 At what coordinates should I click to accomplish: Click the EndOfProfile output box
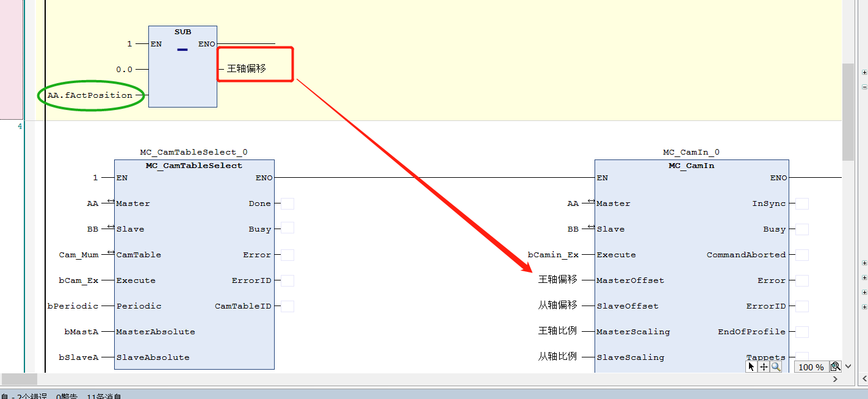click(802, 332)
